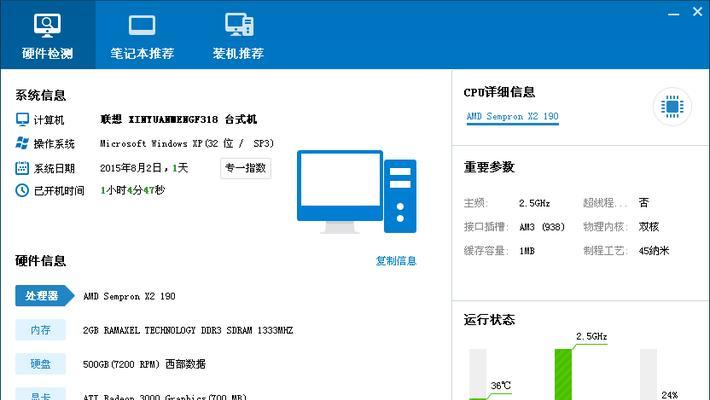Click the 系统信息 heading
This screenshot has height=400, width=710.
coord(40,95)
